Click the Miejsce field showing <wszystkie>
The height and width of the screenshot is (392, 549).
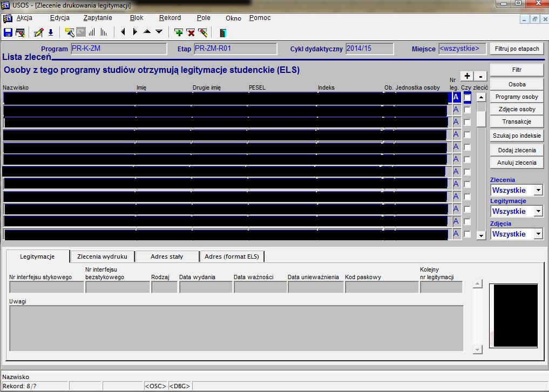click(462, 49)
